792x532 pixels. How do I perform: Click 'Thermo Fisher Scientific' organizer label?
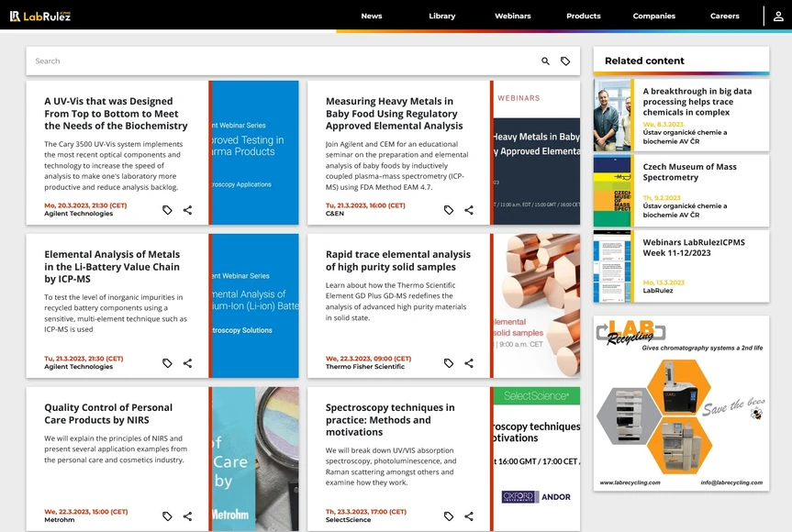(364, 367)
